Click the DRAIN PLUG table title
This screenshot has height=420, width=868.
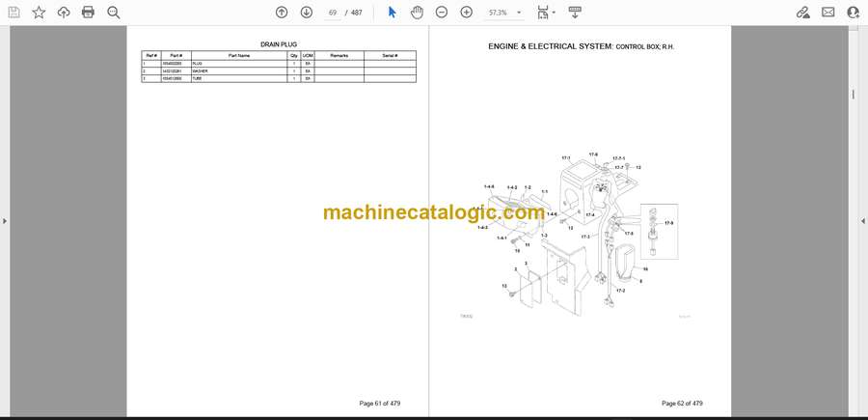pos(279,44)
